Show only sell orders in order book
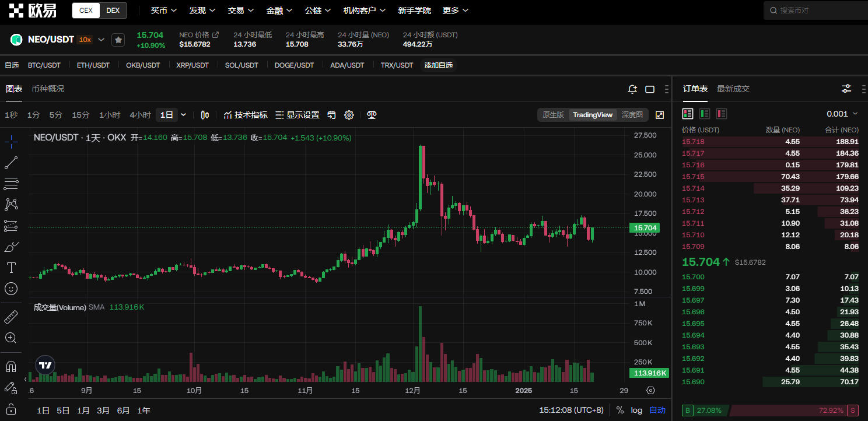This screenshot has height=421, width=868. click(722, 114)
